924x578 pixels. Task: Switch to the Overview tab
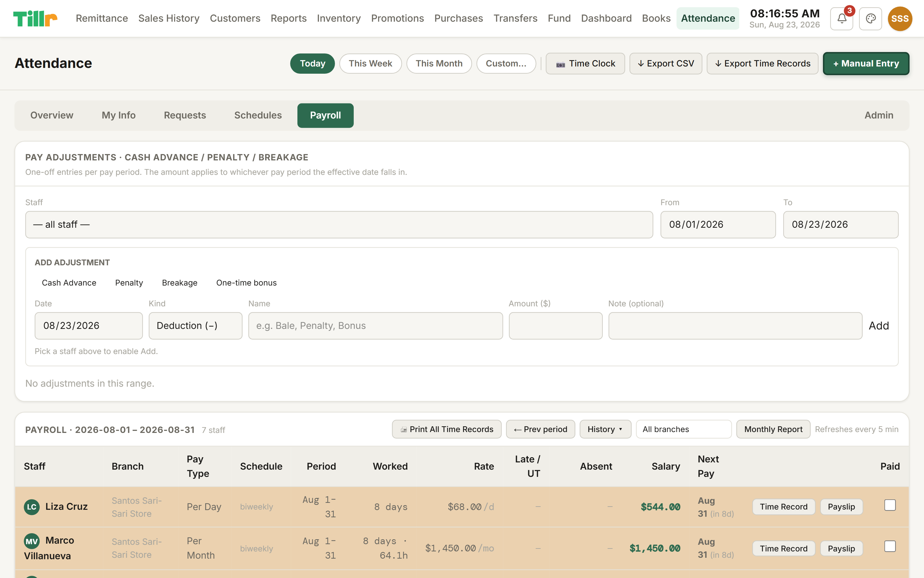point(52,115)
